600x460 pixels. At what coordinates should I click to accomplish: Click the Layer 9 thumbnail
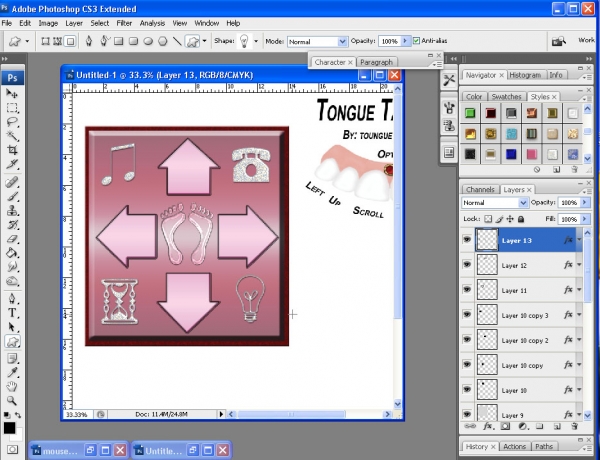pyautogui.click(x=487, y=413)
